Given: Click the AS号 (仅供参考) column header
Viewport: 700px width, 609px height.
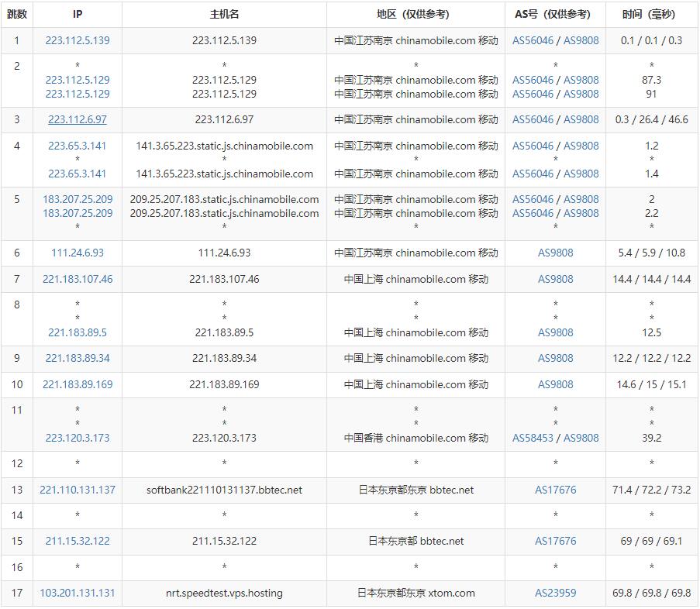Looking at the screenshot, I should (x=555, y=14).
